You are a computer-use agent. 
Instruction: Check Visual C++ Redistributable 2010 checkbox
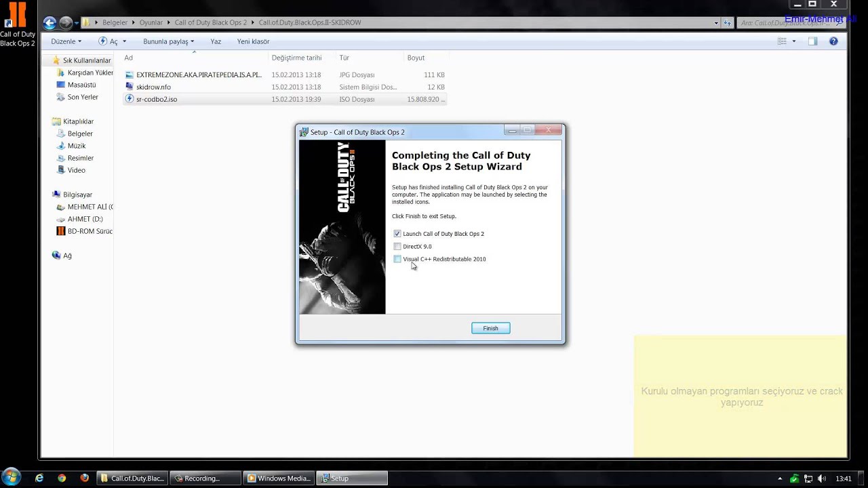tap(397, 259)
